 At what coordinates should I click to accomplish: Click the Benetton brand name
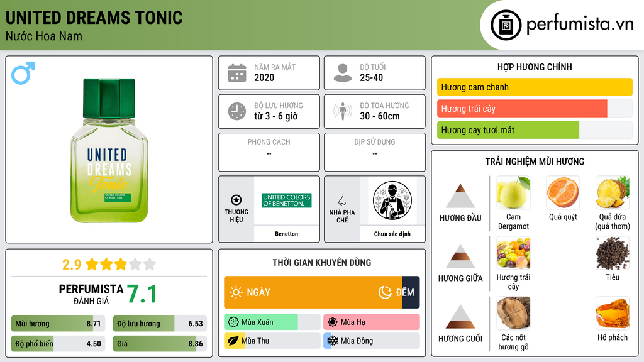286,234
